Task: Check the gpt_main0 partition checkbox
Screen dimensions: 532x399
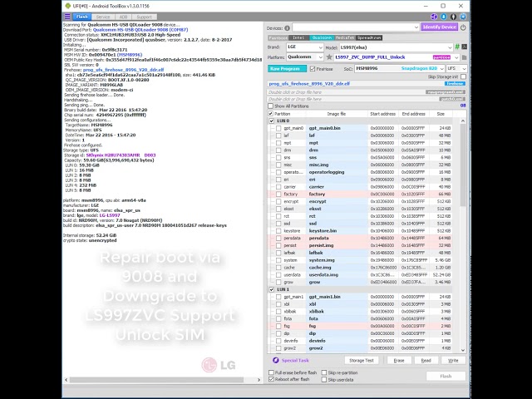Action: point(278,128)
